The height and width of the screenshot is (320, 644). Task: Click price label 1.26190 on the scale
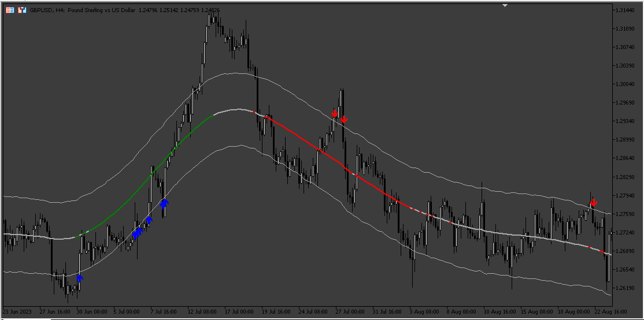626,288
